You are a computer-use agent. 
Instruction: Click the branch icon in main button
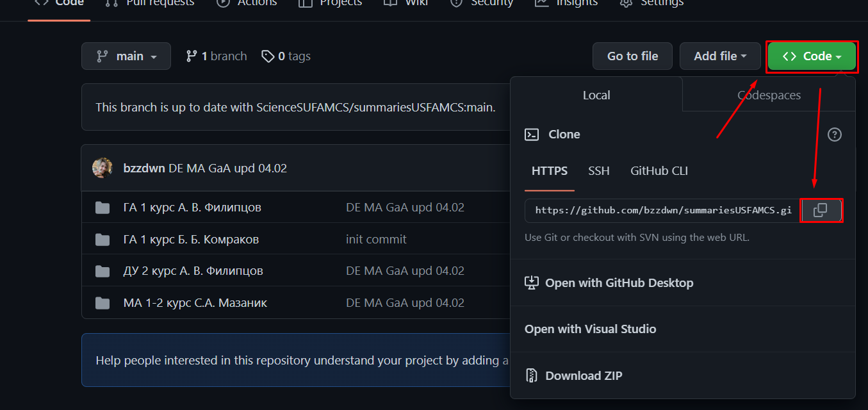point(102,56)
